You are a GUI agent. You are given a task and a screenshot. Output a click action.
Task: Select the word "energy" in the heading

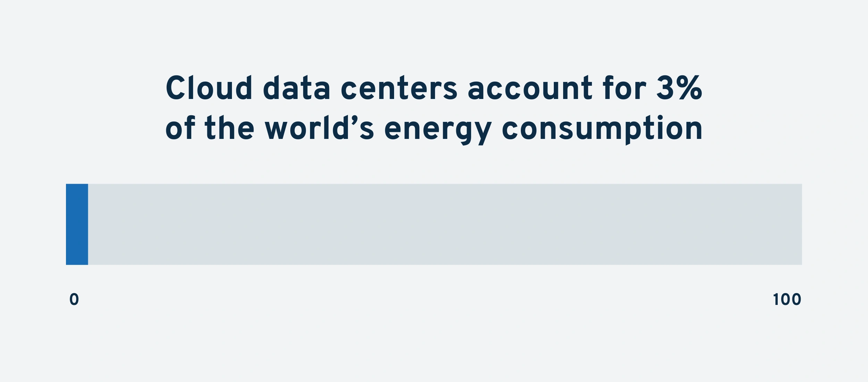[x=437, y=129]
